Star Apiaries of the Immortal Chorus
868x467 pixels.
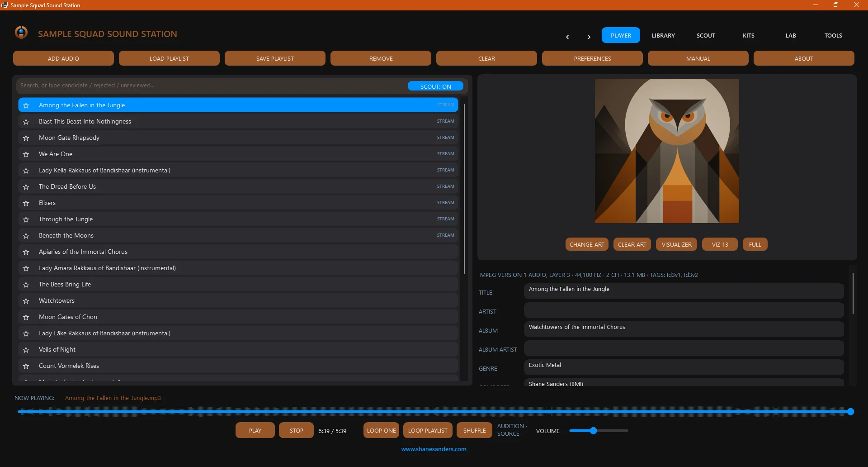point(26,252)
